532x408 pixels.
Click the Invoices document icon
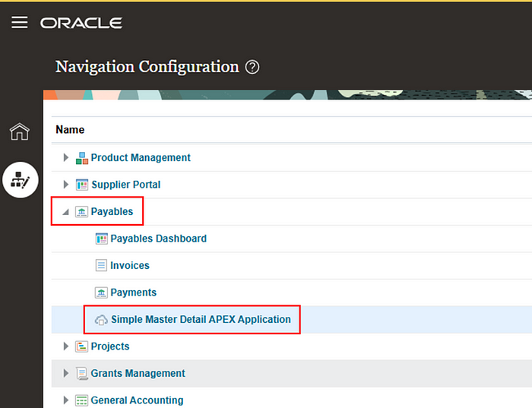[101, 266]
